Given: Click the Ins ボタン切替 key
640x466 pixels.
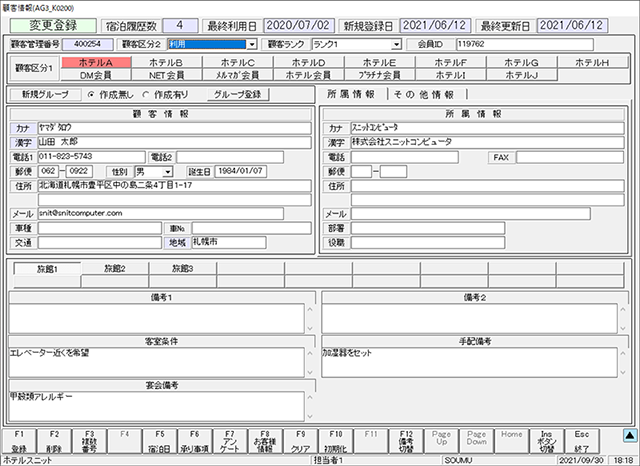Looking at the screenshot, I should (547, 441).
